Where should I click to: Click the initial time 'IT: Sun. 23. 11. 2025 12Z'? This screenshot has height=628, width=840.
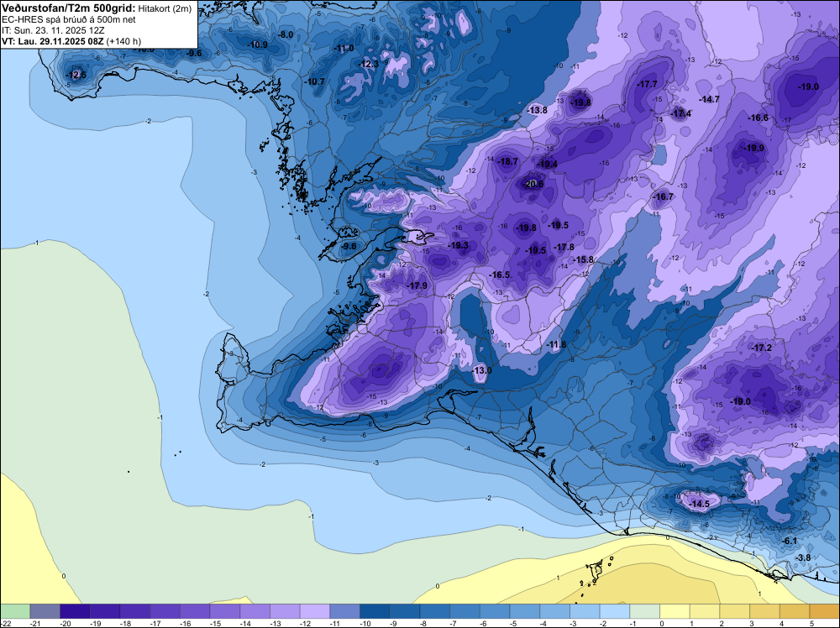52,30
